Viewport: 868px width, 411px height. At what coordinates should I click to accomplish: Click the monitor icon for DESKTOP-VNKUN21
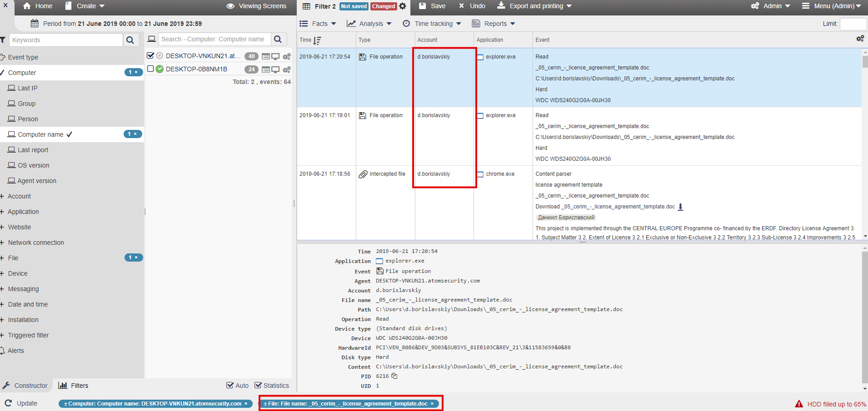point(275,56)
